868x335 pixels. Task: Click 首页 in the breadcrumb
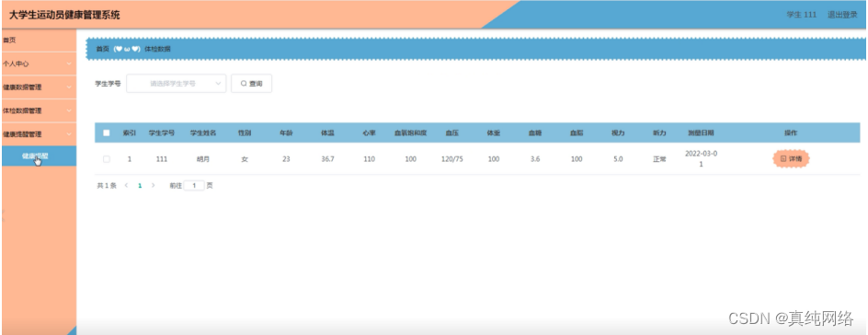(103, 49)
